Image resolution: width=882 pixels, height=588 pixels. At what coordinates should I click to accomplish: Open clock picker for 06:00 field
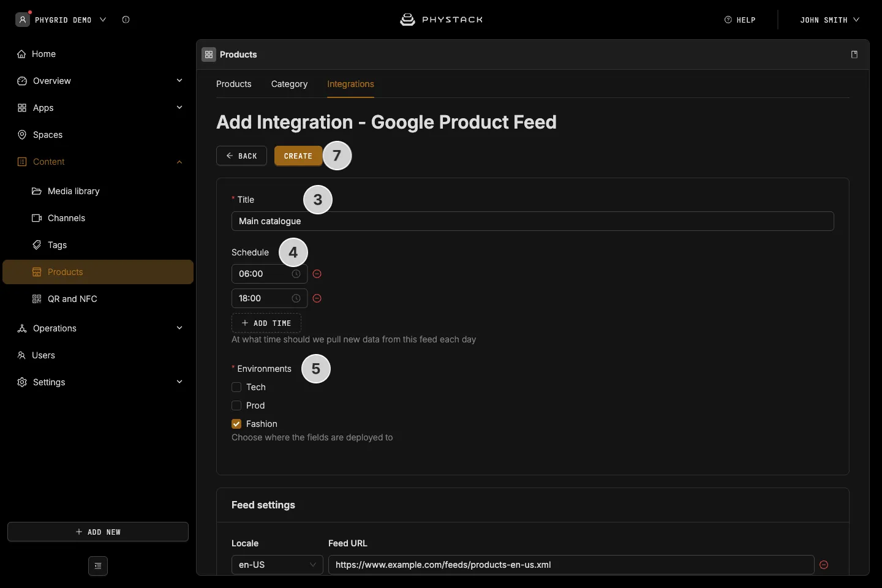click(x=296, y=274)
